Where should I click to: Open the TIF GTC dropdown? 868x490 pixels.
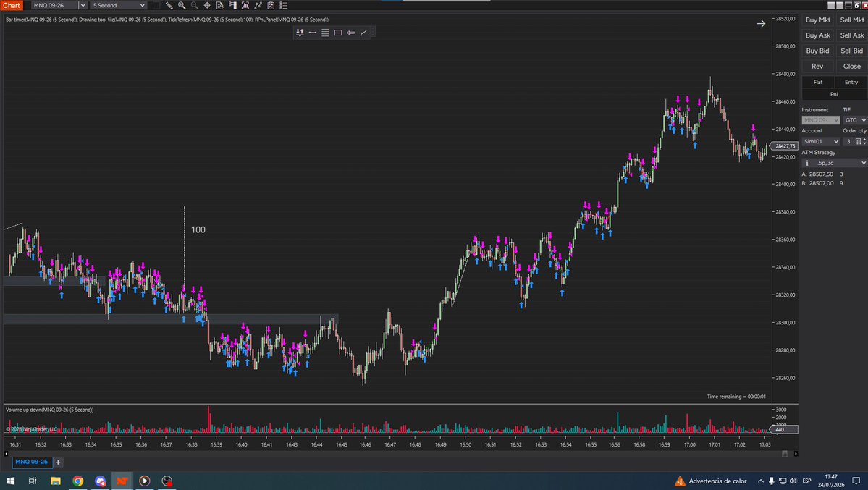855,120
